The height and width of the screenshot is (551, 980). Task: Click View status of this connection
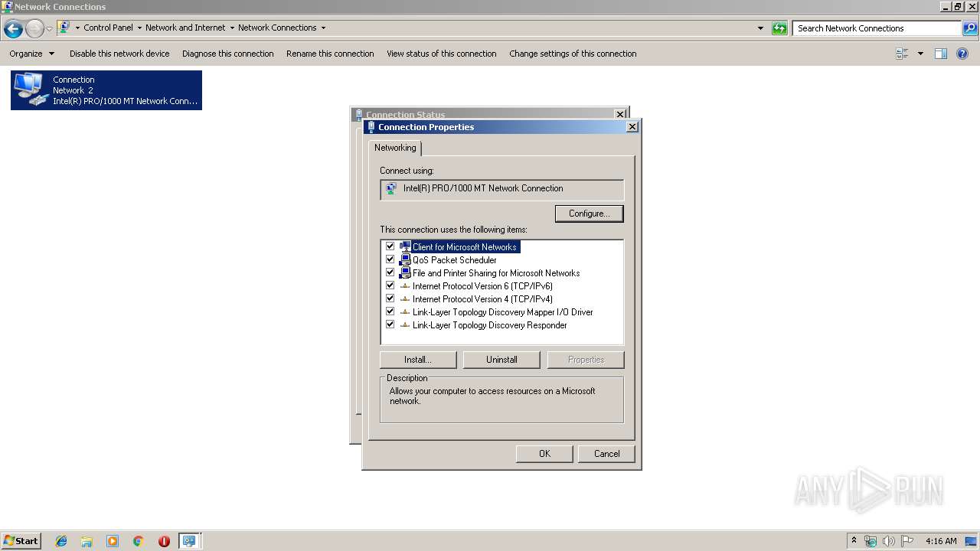pyautogui.click(x=441, y=54)
